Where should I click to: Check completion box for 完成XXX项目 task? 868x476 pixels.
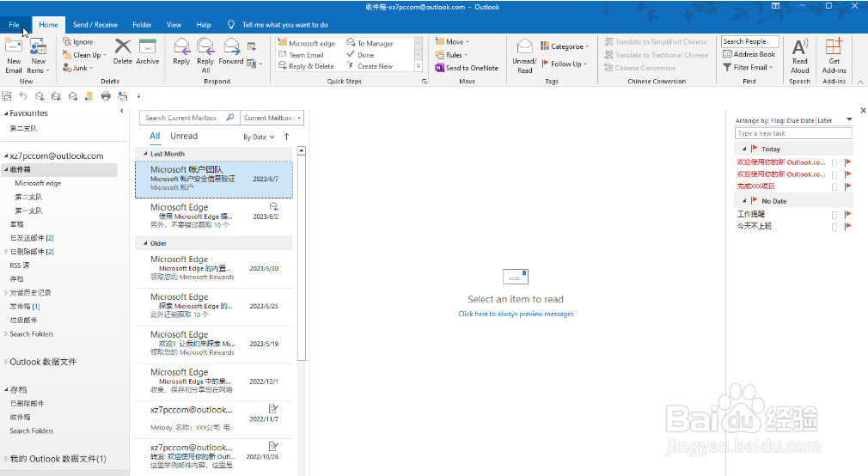pos(834,186)
